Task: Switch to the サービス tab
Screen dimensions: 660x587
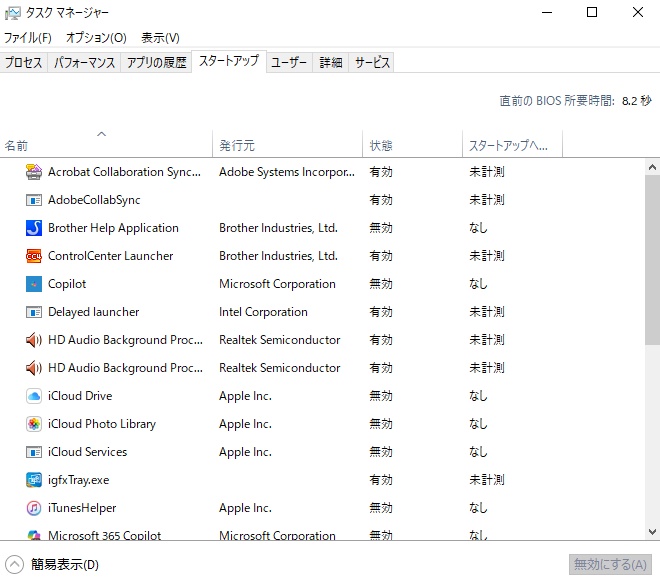Action: 372,63
